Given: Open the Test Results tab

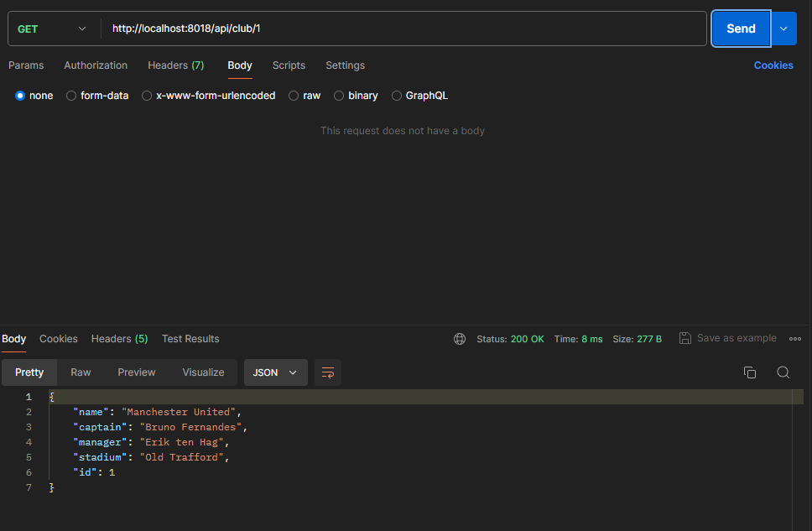Looking at the screenshot, I should coord(190,339).
